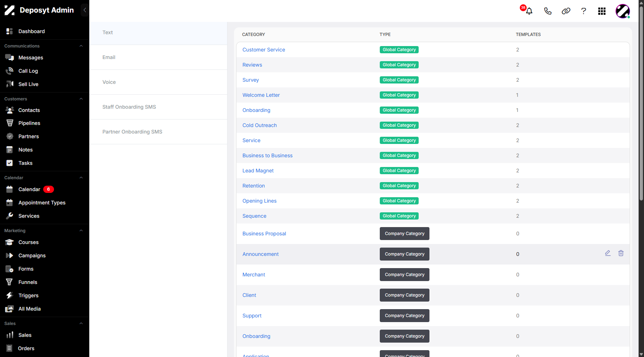Collapse the sidebar with the arrow button
This screenshot has width=644, height=357.
[x=85, y=10]
